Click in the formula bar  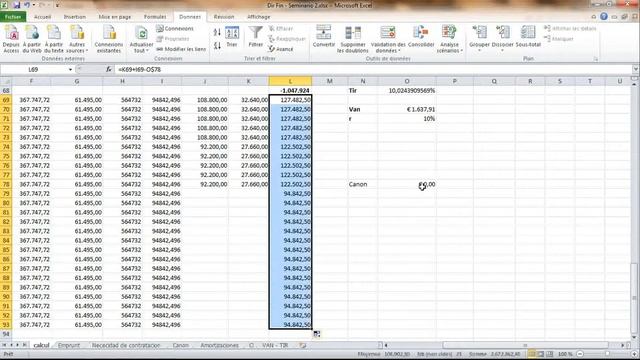click(372, 70)
